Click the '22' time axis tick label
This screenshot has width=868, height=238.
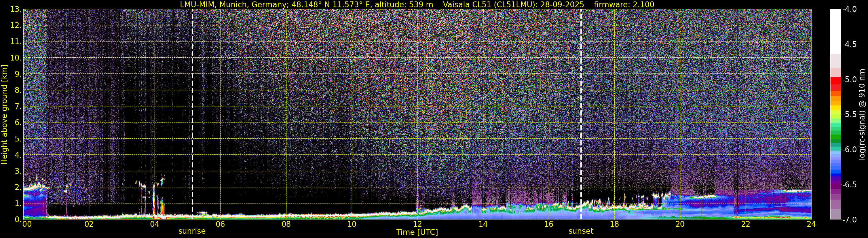(746, 224)
